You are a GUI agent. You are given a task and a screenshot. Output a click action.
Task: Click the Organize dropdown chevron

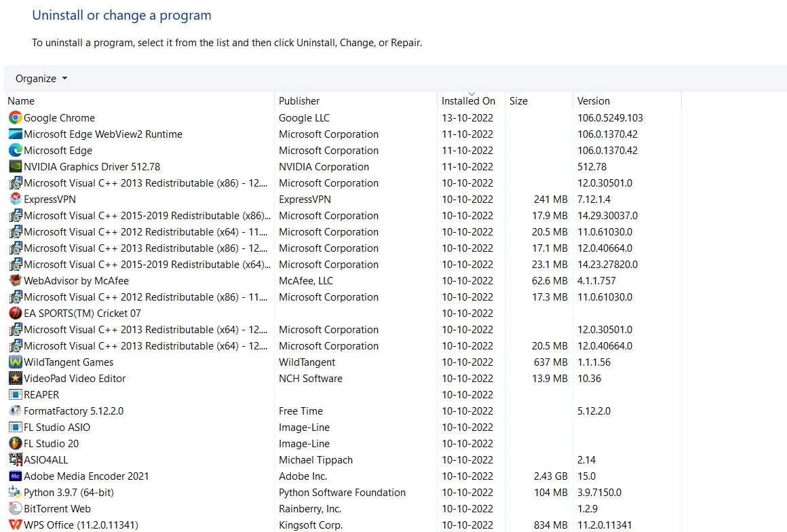66,78
